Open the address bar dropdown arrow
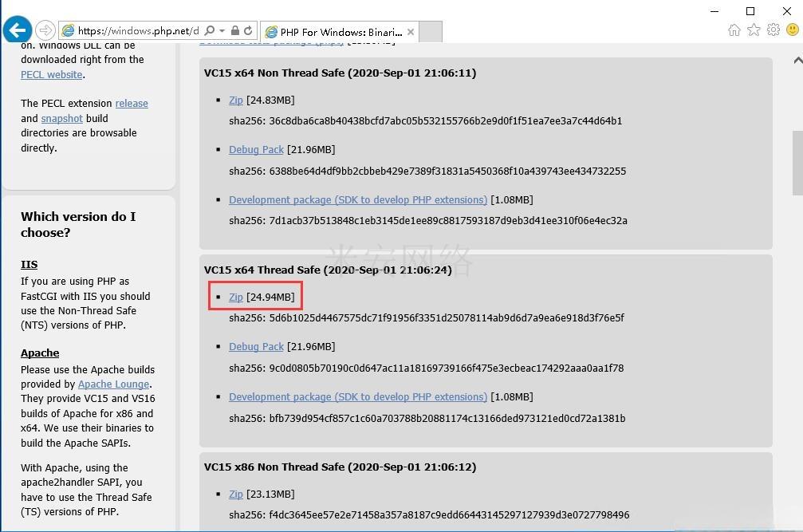This screenshot has width=803, height=532. (222, 31)
